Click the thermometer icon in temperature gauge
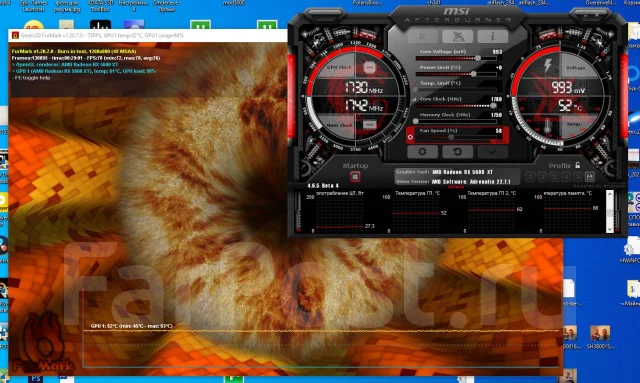The image size is (640, 383). [548, 126]
